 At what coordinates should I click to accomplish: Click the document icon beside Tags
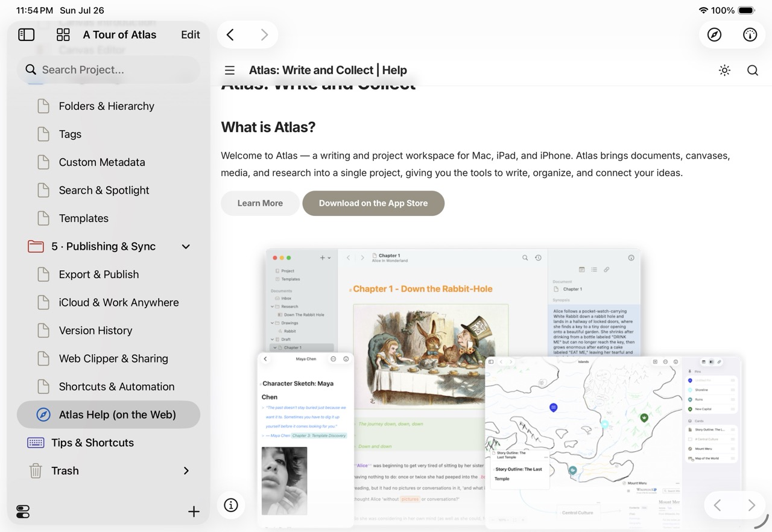click(x=43, y=134)
